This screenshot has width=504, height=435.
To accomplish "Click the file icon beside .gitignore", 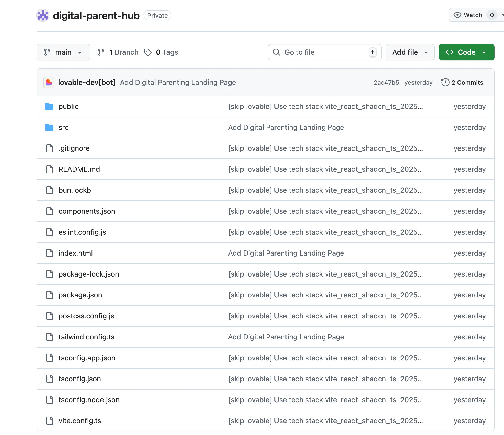I will (x=50, y=148).
